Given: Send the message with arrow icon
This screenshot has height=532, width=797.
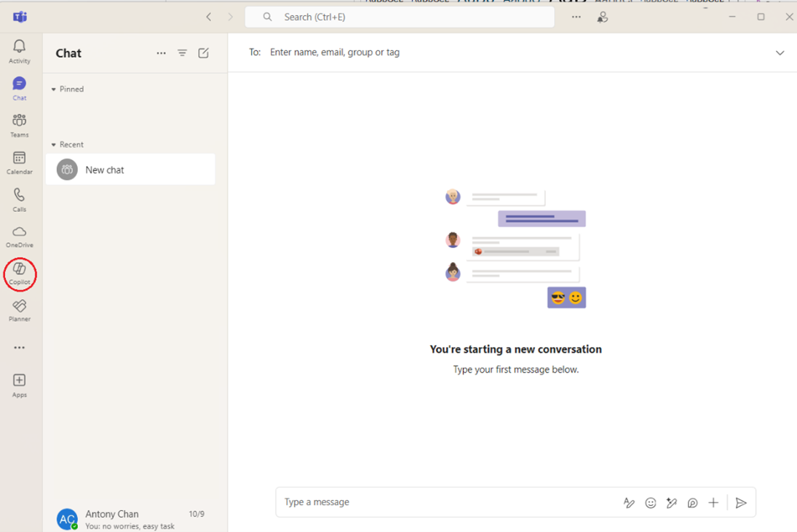Looking at the screenshot, I should point(741,503).
